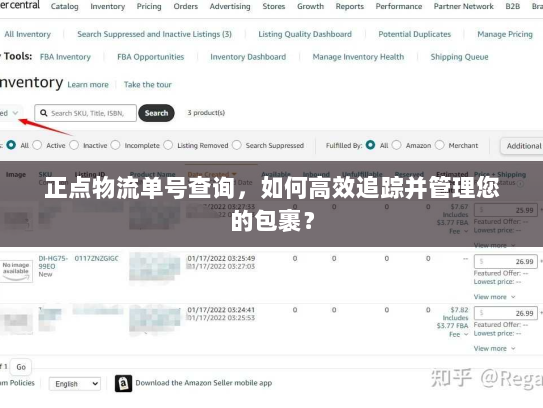The height and width of the screenshot is (408, 543).
Task: Select the Listing Removed radio button
Action: tap(168, 145)
